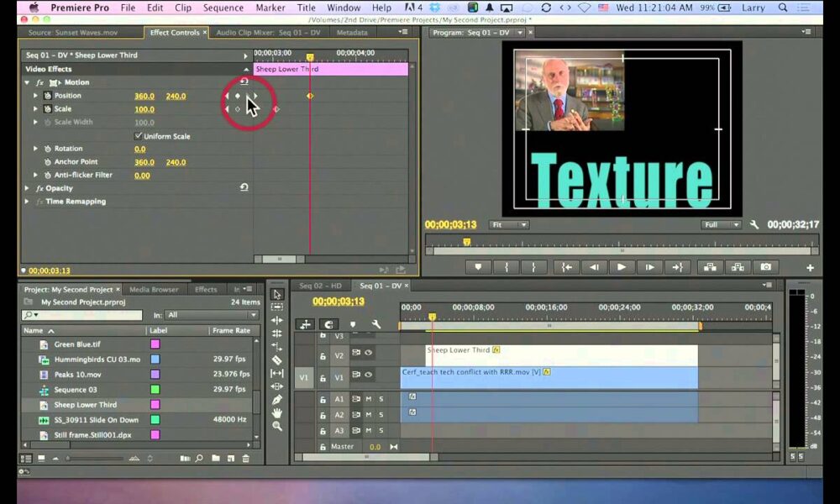Toggle the Position animation stopwatch
This screenshot has height=504, width=840.
pyautogui.click(x=47, y=96)
